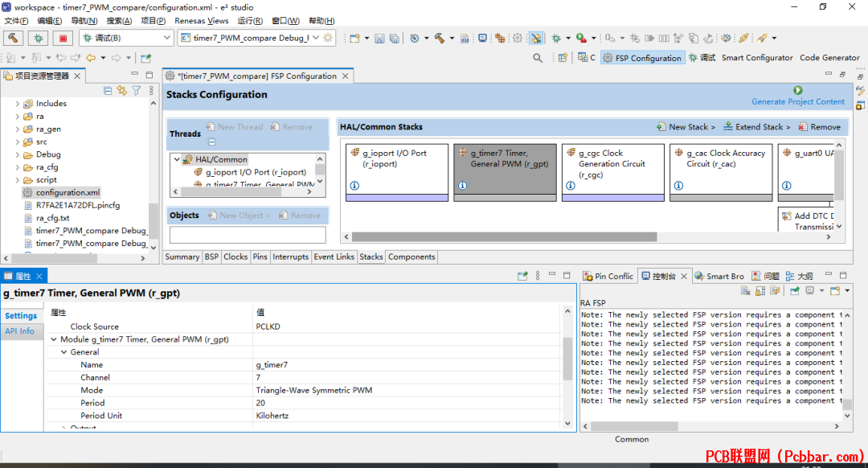Click the properties panel vertical scrollbar
The height and width of the screenshot is (468, 868).
pos(567,359)
